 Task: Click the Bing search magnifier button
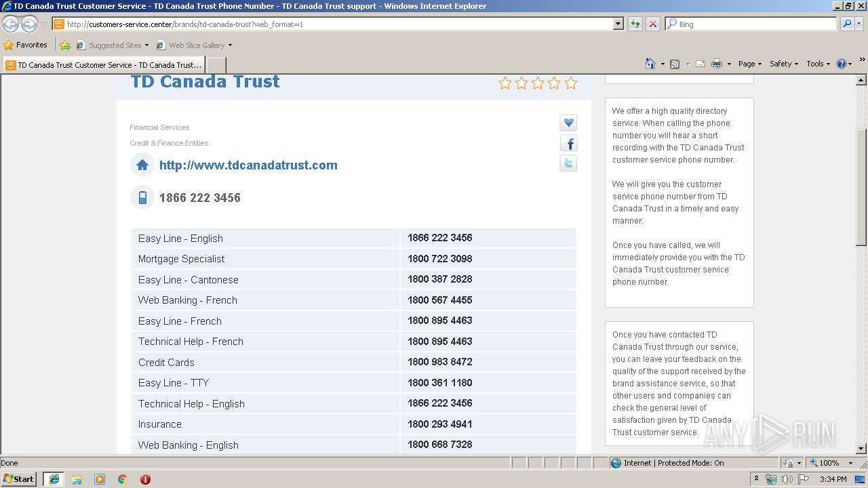[846, 24]
